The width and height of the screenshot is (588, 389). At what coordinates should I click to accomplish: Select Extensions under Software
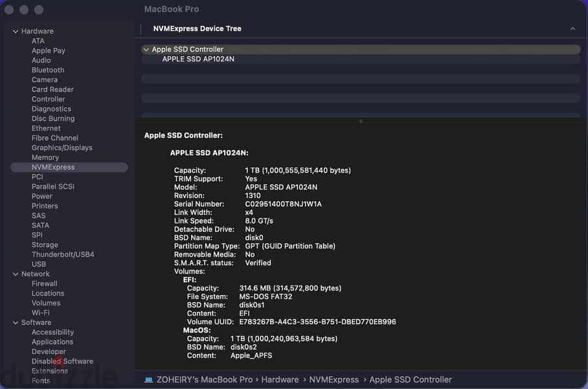[x=50, y=371]
